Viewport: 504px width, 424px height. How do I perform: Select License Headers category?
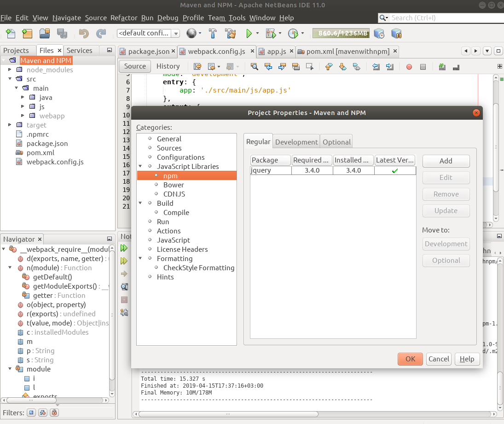pos(182,249)
